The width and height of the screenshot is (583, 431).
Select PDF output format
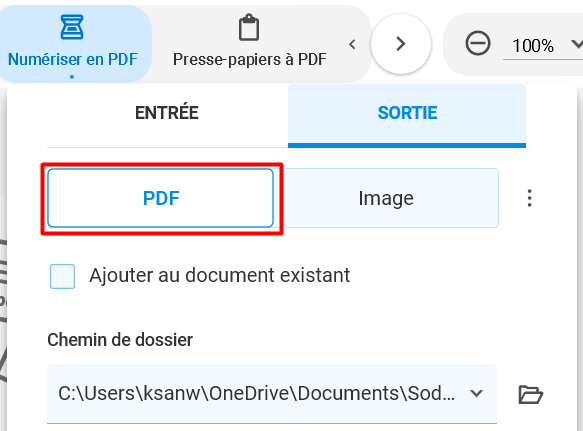coord(161,198)
